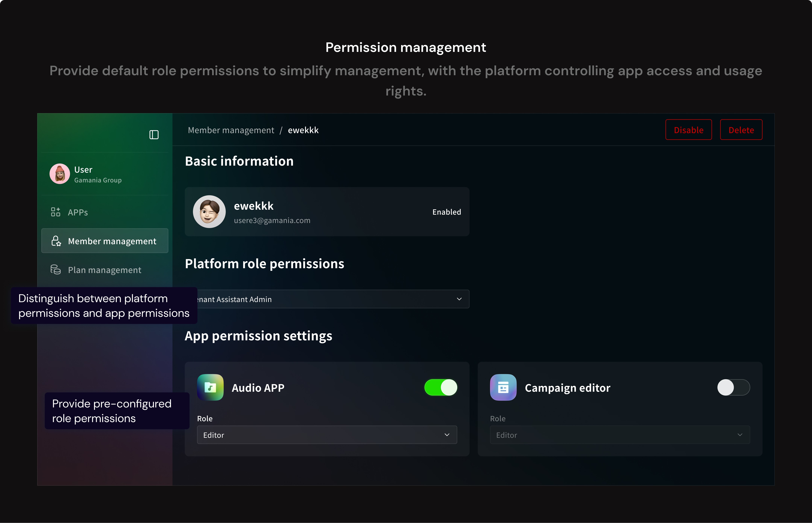Click the Audio APP music icon
812x523 pixels.
pos(210,387)
